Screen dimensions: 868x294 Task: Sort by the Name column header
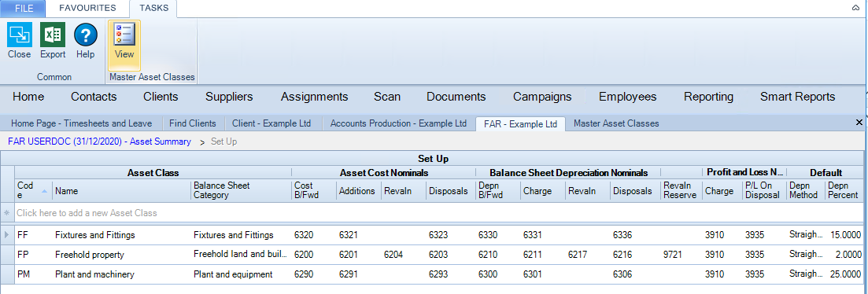click(121, 190)
